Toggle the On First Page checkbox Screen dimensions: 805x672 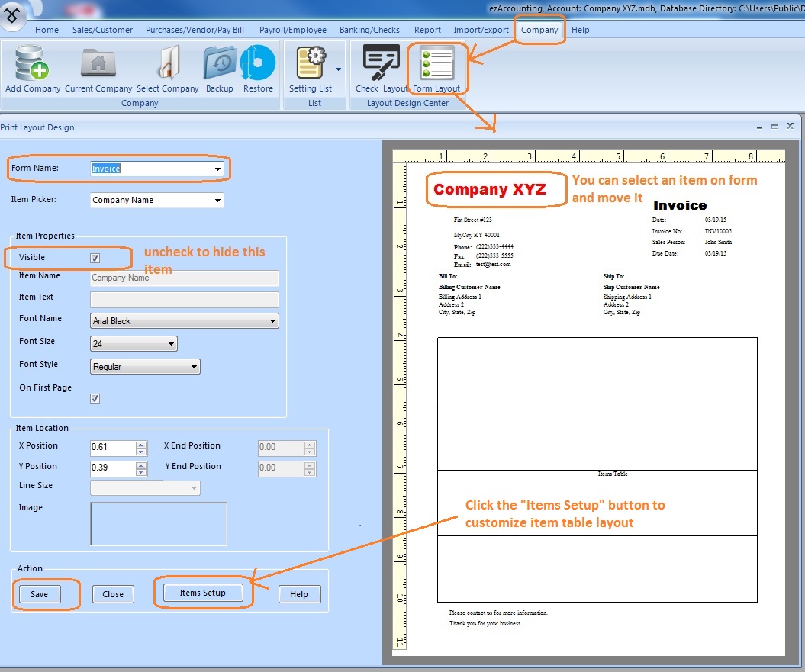95,398
